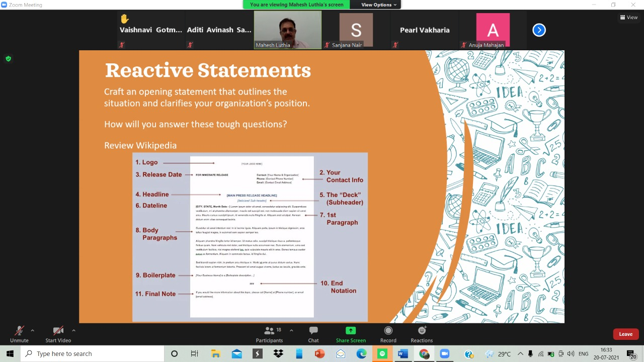Select Sanjana Nair's participant tile
This screenshot has width=644, height=362.
click(356, 30)
